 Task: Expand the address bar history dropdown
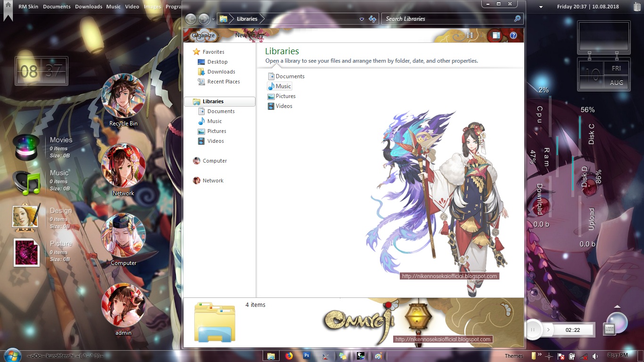click(x=362, y=19)
